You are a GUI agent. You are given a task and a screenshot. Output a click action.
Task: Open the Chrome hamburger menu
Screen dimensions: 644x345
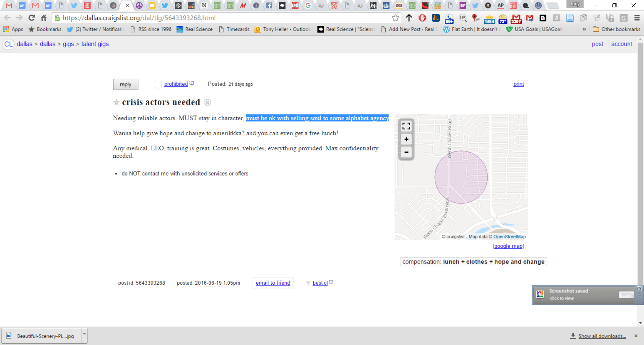tap(637, 18)
